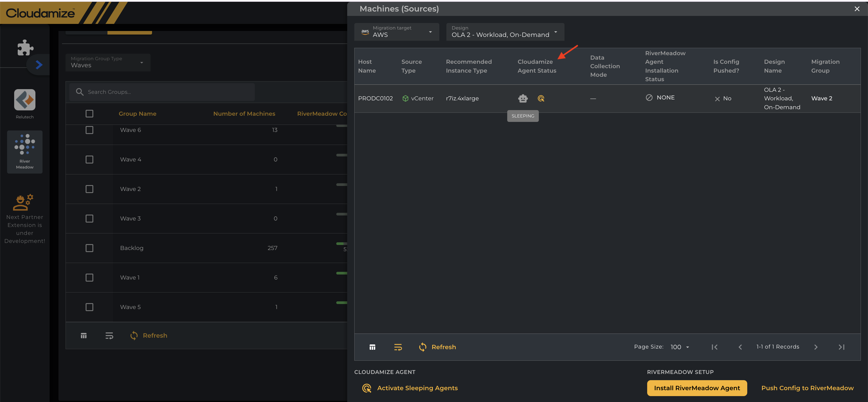Check the Wave 1 row checkbox
The height and width of the screenshot is (402, 868).
click(89, 278)
